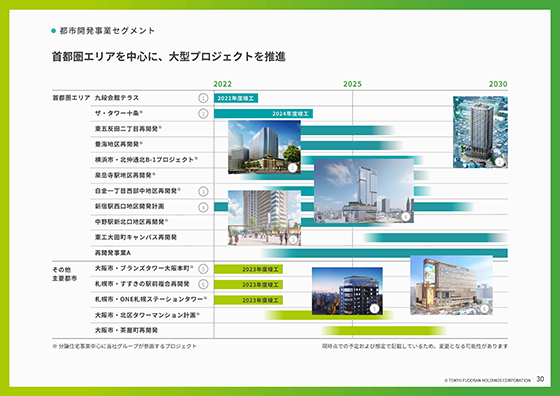Click the 2024年度竣工 bar
The height and width of the screenshot is (396, 560).
(x=263, y=114)
